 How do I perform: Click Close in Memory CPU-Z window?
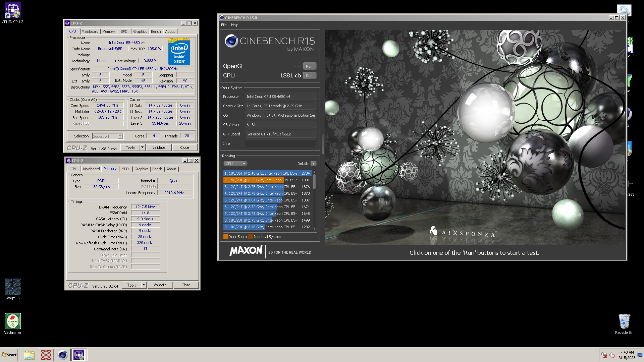186,285
